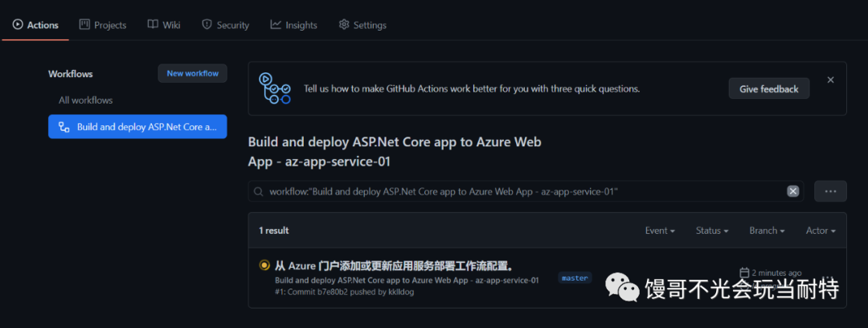This screenshot has width=868, height=328.
Task: Click the '2 minutes ago' timestamp
Action: (x=776, y=273)
